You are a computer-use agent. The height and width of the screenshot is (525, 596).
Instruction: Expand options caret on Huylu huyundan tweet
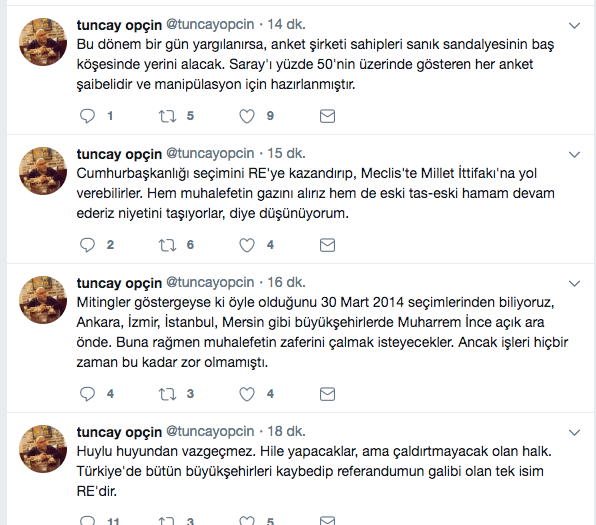pos(574,433)
